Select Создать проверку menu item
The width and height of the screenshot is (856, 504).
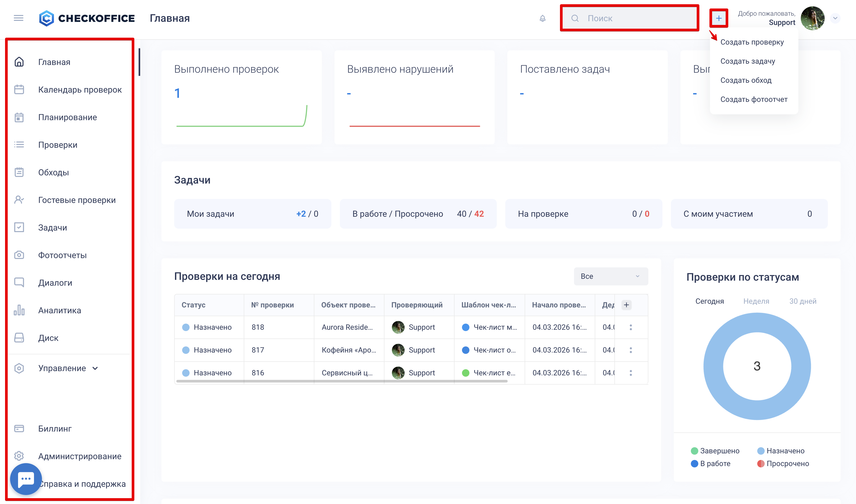click(752, 42)
